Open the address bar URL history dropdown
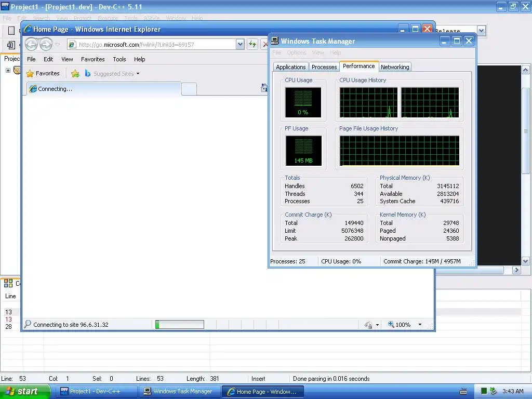 (240, 44)
